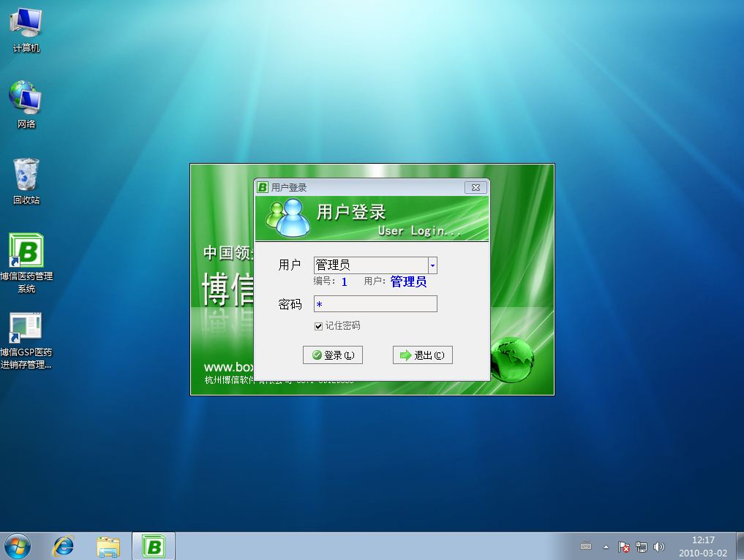Viewport: 744px width, 560px height.
Task: Launch Internet Explorer from the taskbar
Action: pos(64,546)
